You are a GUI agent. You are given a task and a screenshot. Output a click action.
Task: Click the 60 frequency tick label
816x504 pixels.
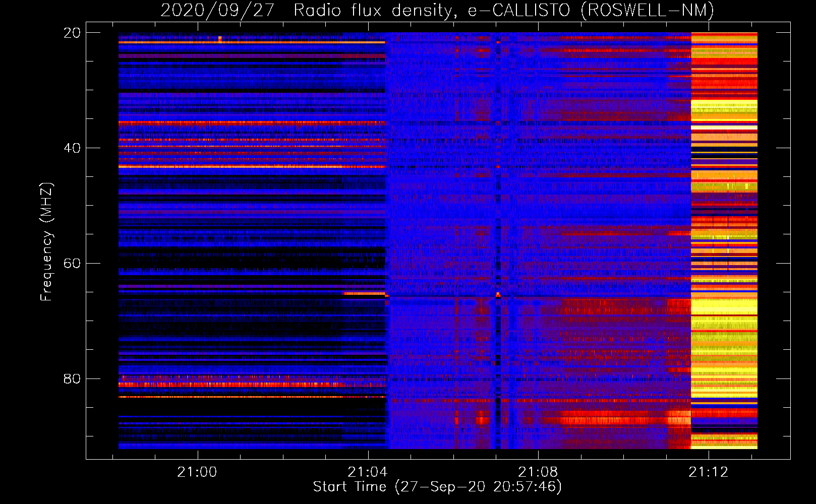[72, 263]
